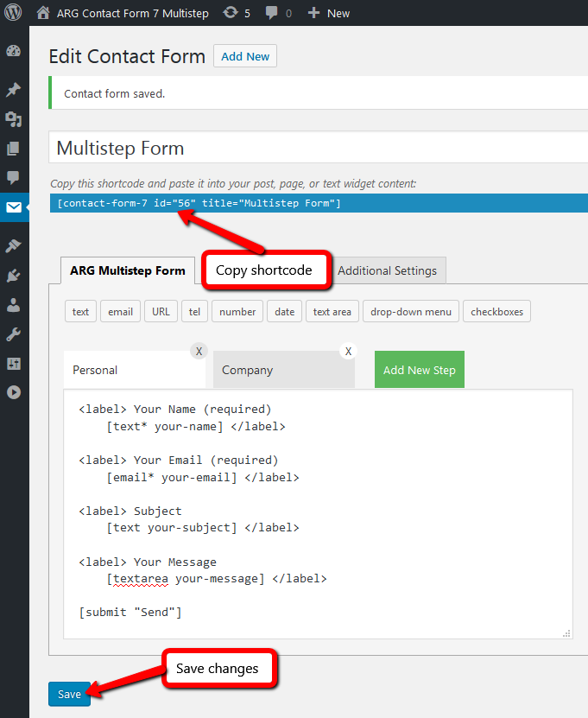Save the contact form
Screen dimensions: 588x718
(x=70, y=694)
